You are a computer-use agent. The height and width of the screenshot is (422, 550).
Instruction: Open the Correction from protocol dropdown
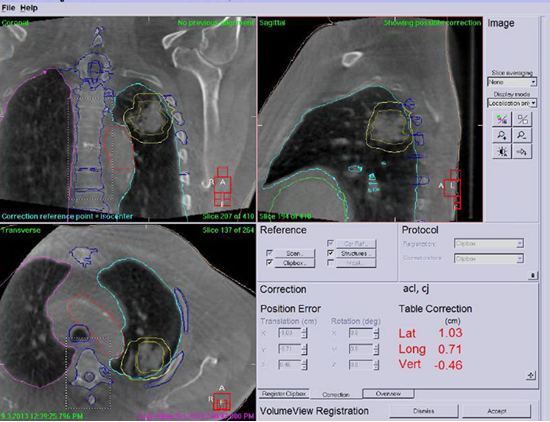pos(489,259)
